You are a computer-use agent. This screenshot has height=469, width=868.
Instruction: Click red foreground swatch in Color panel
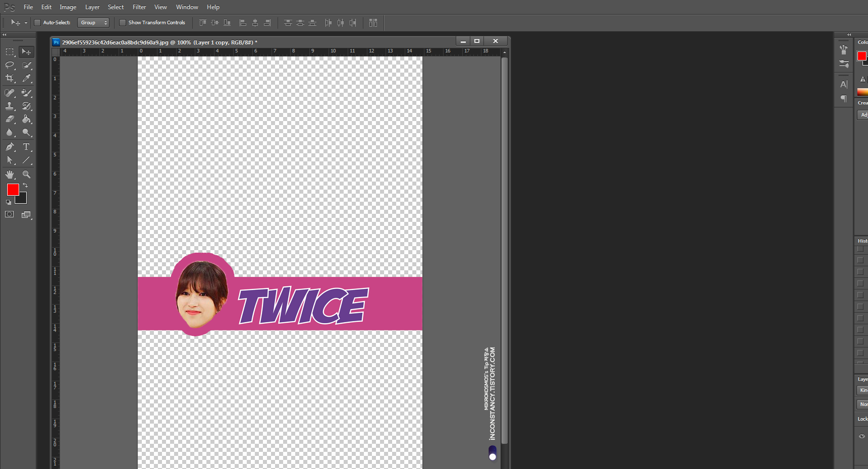point(862,56)
